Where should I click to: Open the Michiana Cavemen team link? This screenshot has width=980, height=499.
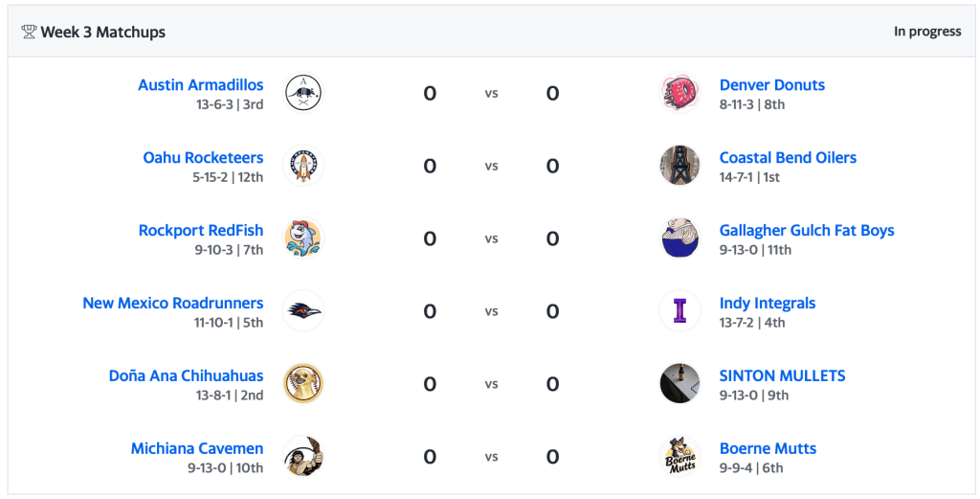click(x=197, y=449)
